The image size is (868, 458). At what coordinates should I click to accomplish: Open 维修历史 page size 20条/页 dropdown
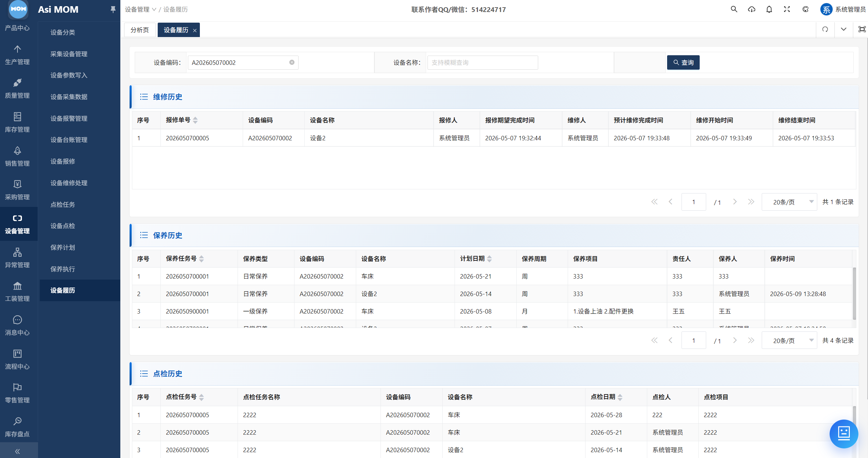(789, 202)
